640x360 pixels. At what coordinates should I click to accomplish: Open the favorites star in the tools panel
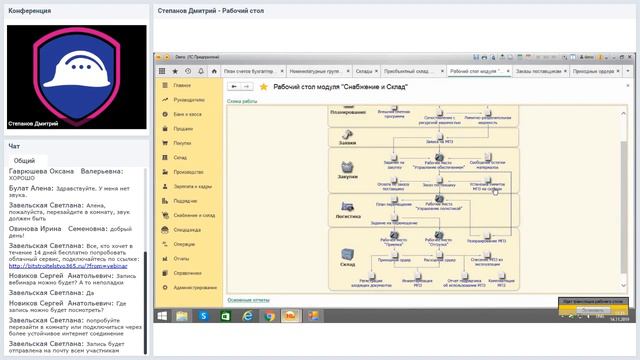pos(175,71)
